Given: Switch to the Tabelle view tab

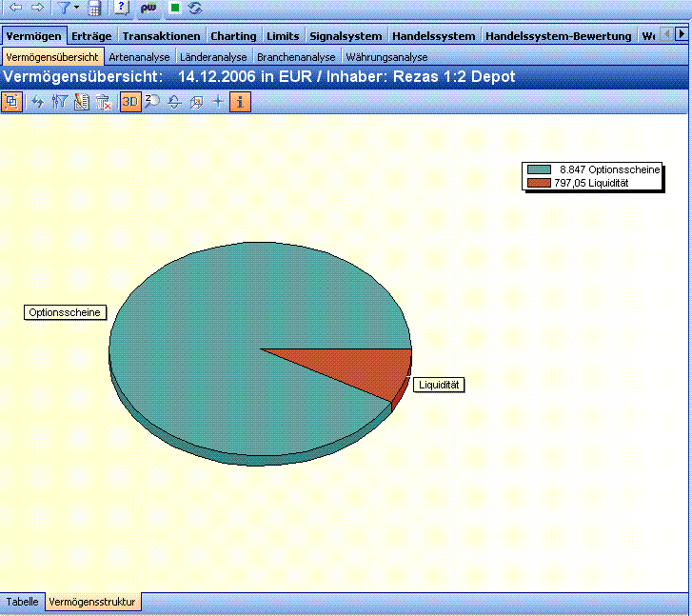Looking at the screenshot, I should pos(23,602).
